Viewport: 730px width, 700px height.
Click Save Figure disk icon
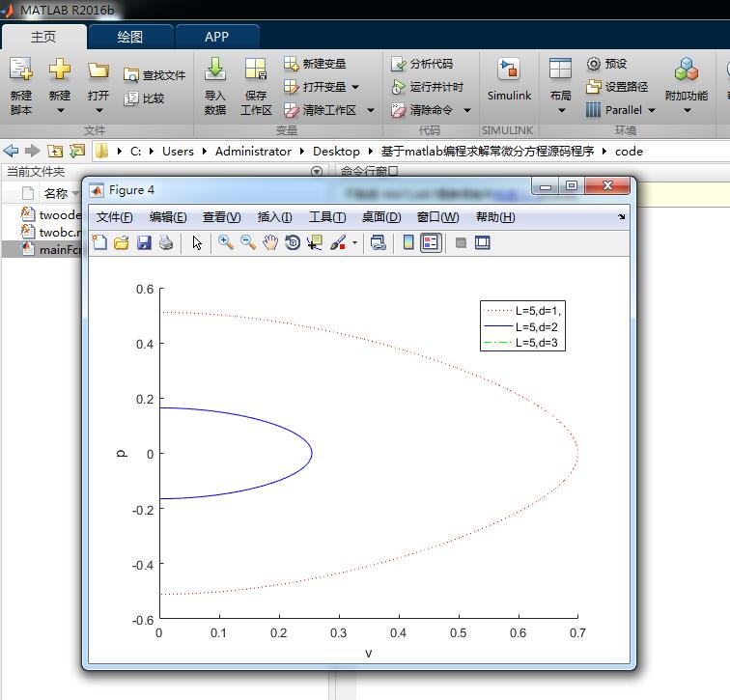tap(144, 242)
